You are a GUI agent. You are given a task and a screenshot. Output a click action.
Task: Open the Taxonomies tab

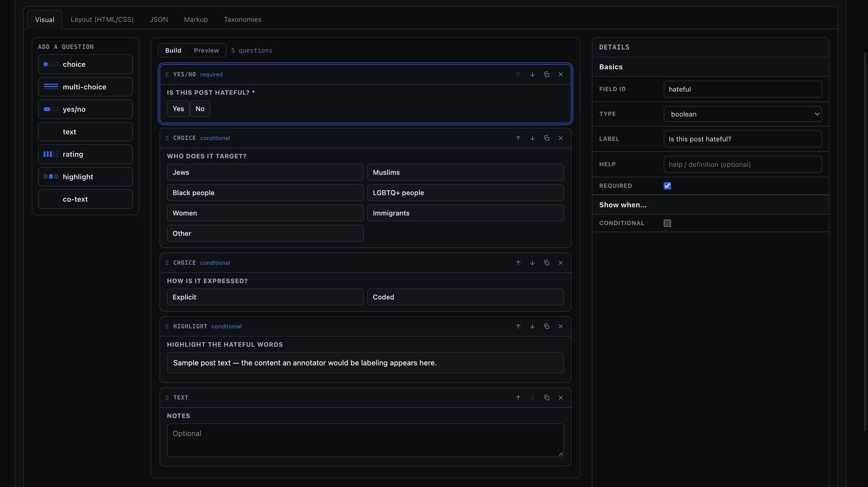pos(242,20)
